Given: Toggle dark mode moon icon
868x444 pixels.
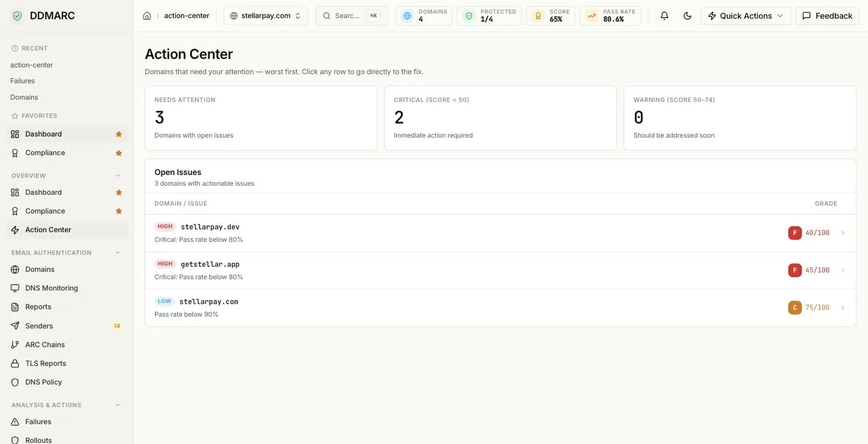Looking at the screenshot, I should (687, 16).
